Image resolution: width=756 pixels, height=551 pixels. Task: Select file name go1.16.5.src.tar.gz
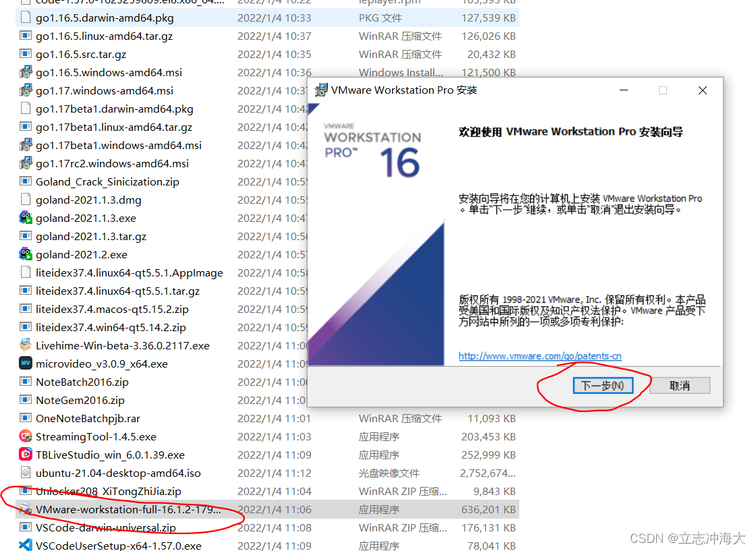pyautogui.click(x=81, y=55)
